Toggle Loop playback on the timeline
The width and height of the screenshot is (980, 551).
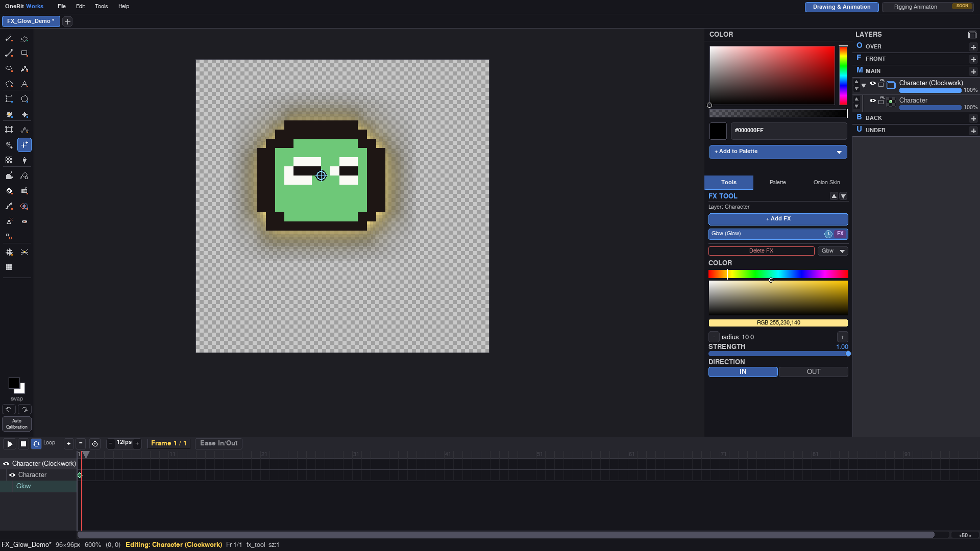(36, 444)
